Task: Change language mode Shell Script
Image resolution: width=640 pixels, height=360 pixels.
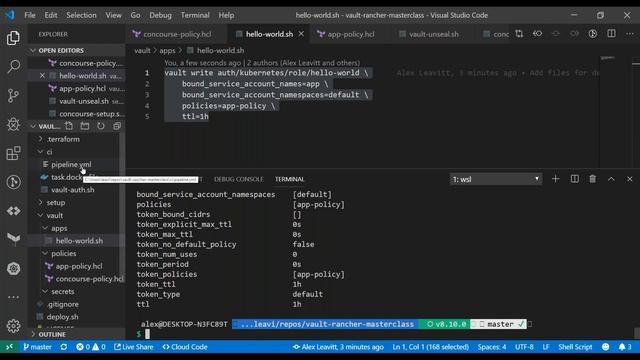Action: click(x=575, y=347)
